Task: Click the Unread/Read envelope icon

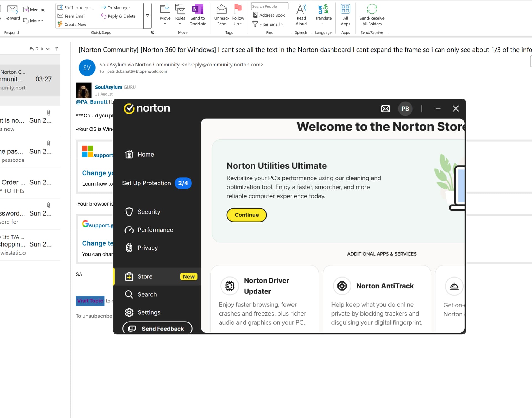Action: tap(221, 9)
